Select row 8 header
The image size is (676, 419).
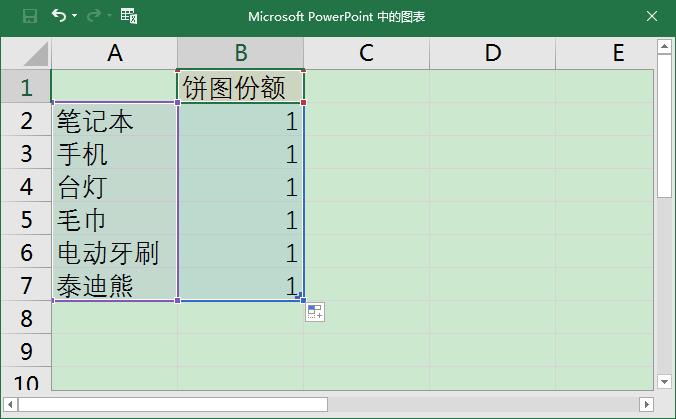point(26,318)
